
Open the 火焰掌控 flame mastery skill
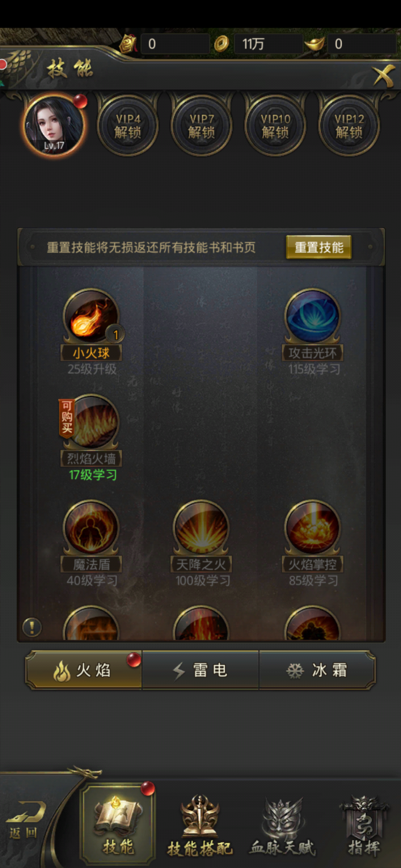(x=313, y=528)
